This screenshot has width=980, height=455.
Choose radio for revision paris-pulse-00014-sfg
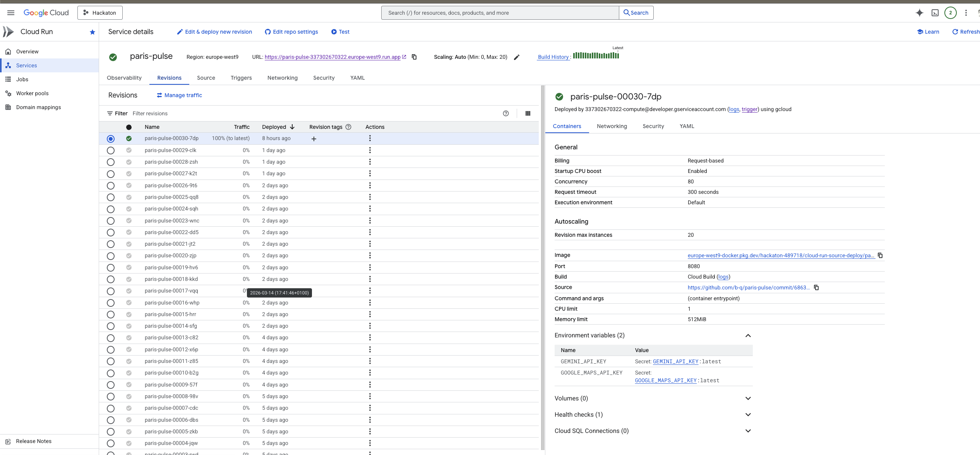111,326
